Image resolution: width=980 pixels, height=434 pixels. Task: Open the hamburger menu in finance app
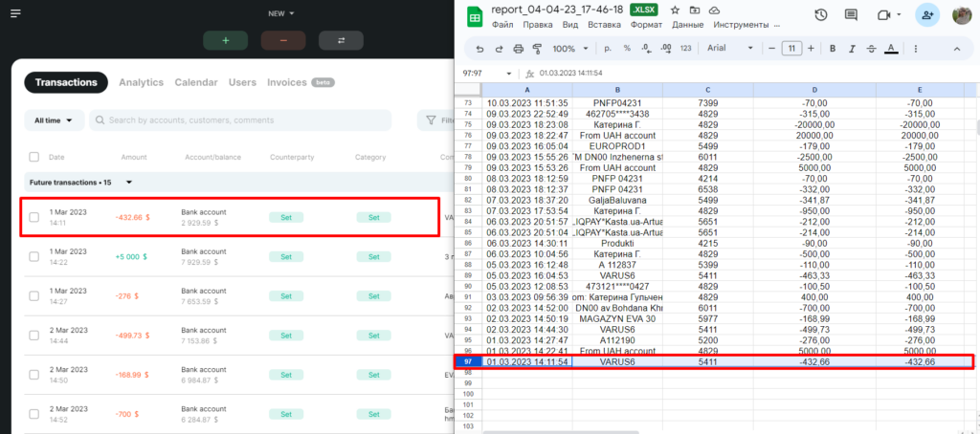coord(15,13)
